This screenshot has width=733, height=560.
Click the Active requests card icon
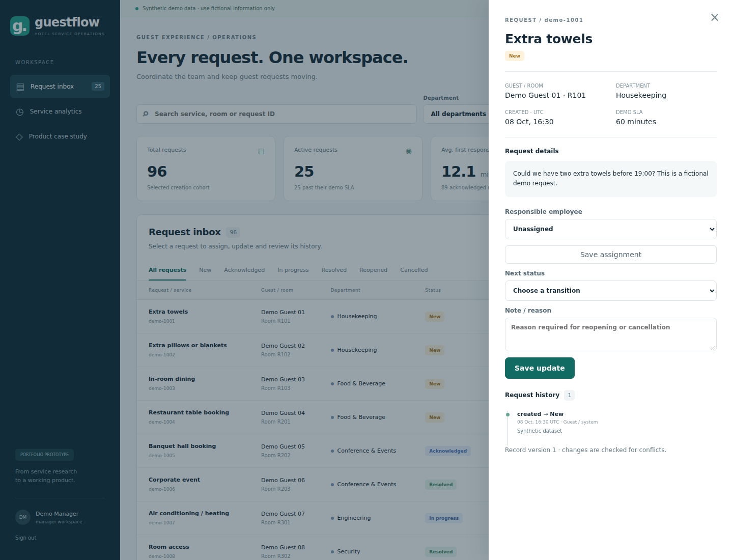pos(409,151)
